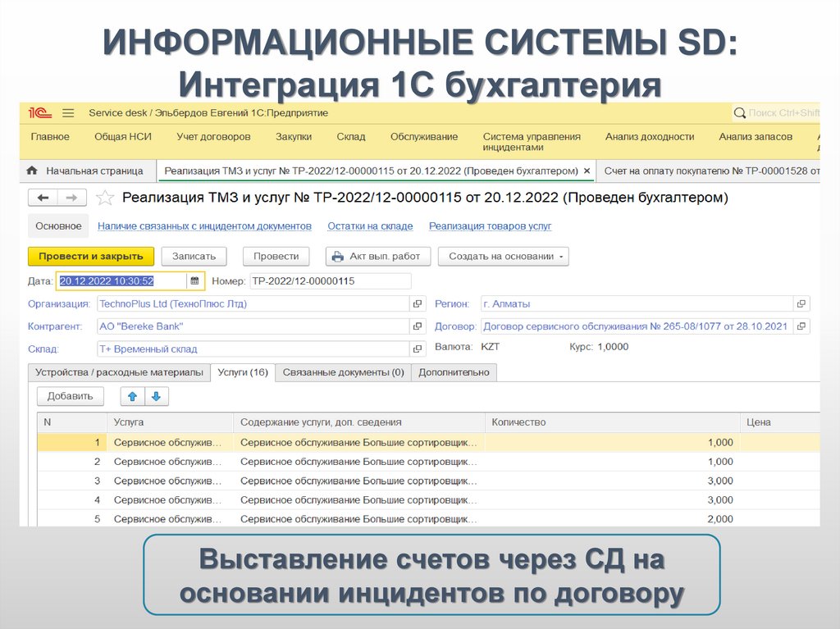This screenshot has width=840, height=629.
Task: Open the Контрагент field link icon
Action: point(418,326)
